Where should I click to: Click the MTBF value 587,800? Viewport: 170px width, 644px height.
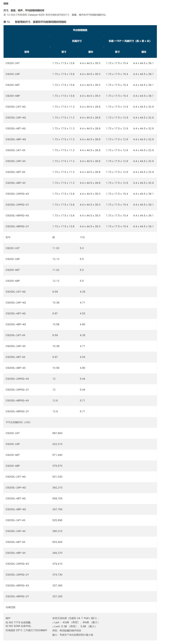57,433
